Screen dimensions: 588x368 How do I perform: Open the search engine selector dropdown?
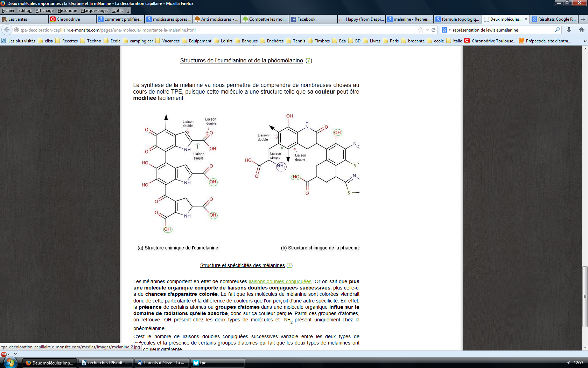click(x=446, y=30)
